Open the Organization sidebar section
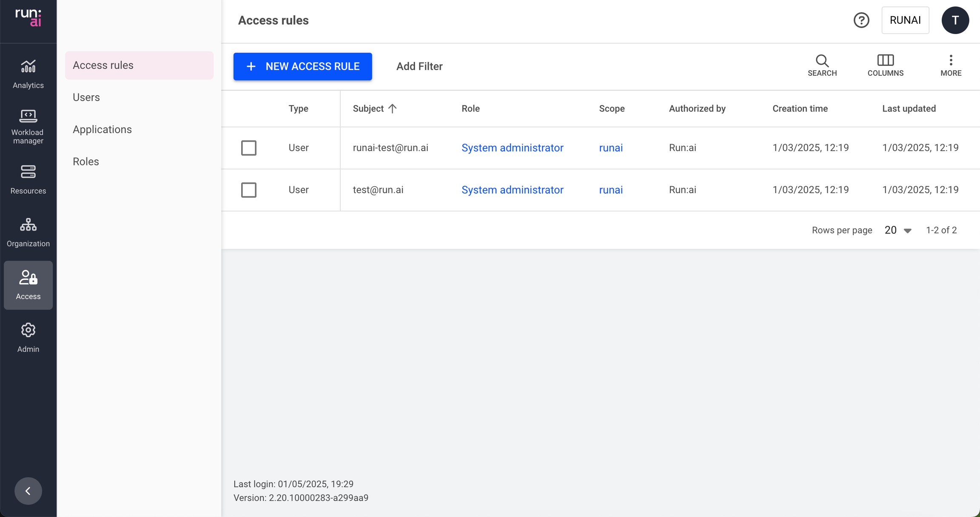This screenshot has height=517, width=980. tap(28, 232)
